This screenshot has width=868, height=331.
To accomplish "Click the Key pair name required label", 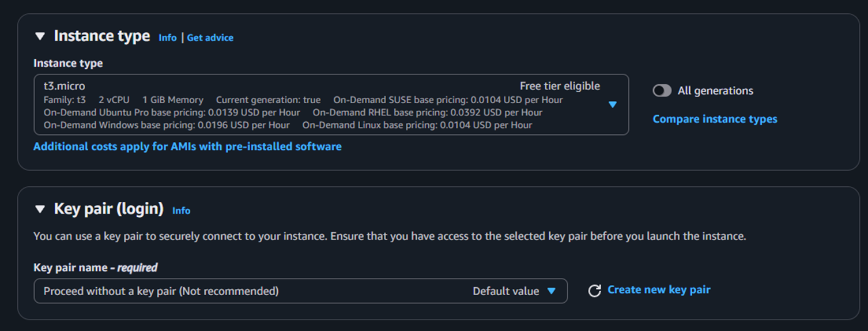I will [x=95, y=268].
